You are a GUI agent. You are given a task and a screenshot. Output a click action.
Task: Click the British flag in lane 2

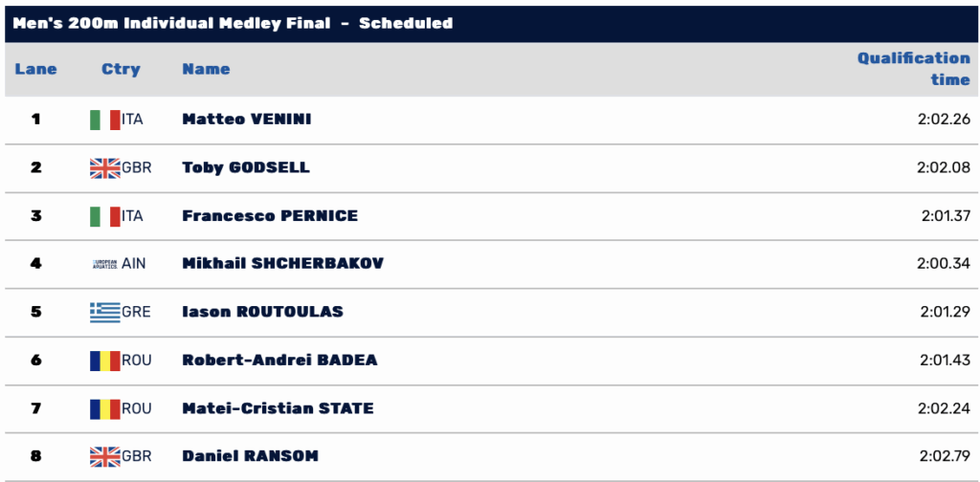pos(104,168)
